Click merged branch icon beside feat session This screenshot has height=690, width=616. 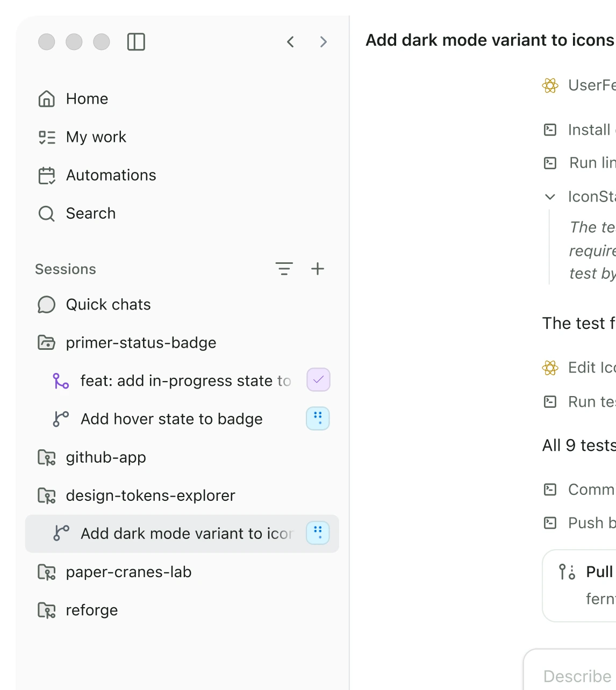coord(61,381)
